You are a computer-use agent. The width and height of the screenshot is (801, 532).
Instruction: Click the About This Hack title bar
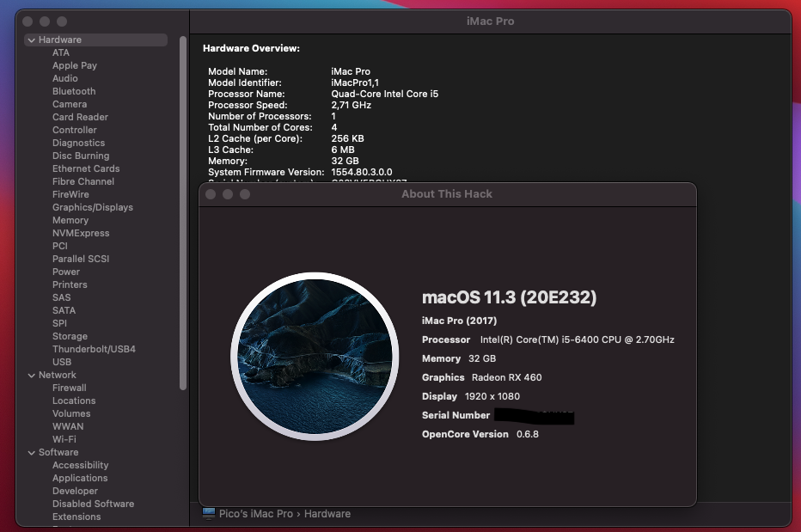pyautogui.click(x=447, y=194)
